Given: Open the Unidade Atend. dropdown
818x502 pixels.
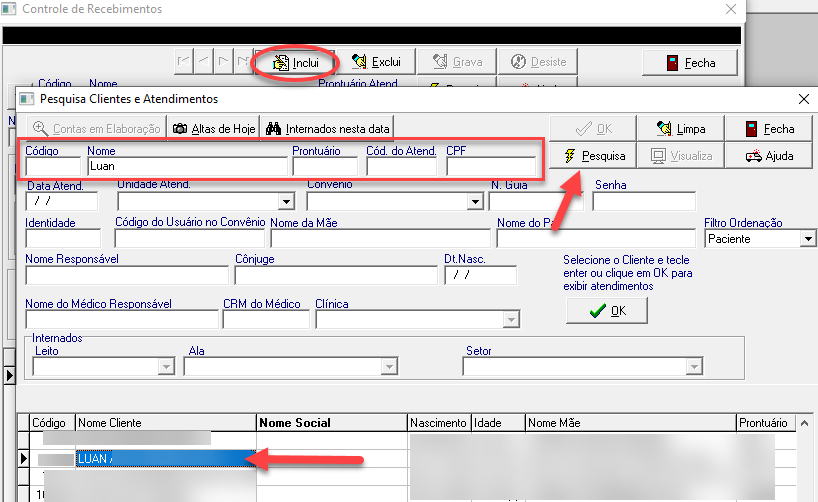Looking at the screenshot, I should tap(286, 201).
